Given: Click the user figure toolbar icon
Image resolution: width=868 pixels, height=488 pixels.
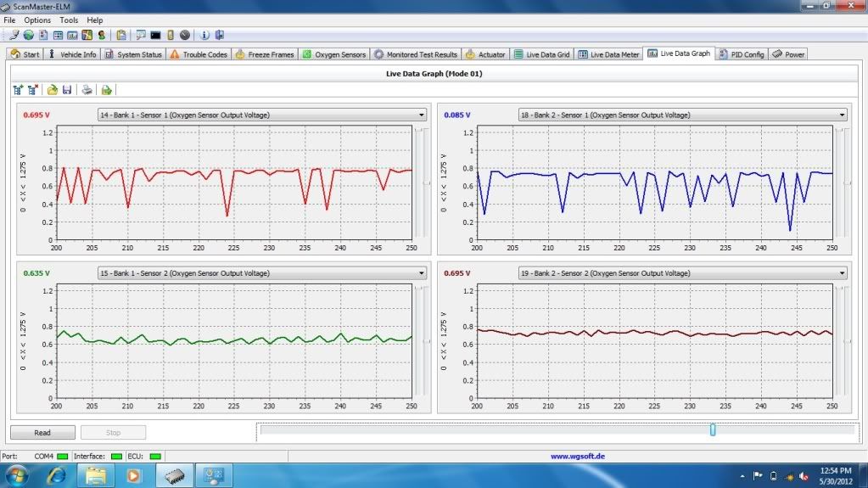Looking at the screenshot, I should coord(101,35).
